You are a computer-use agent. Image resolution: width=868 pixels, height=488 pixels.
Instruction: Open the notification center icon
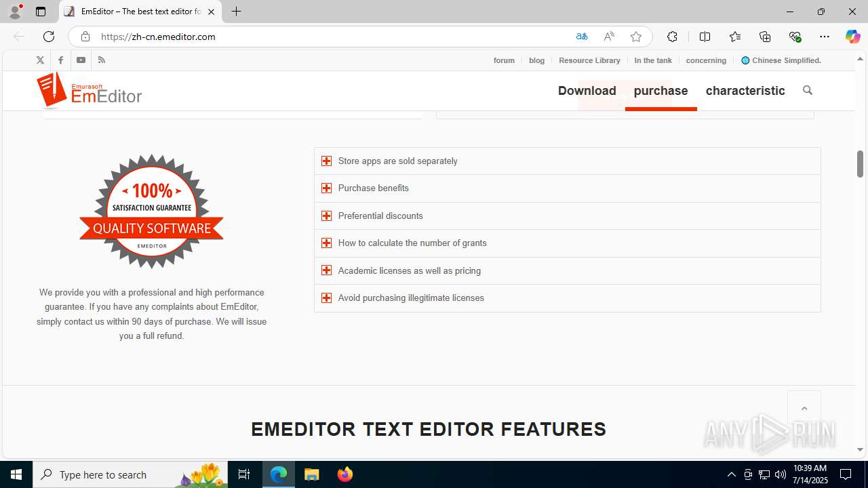[846, 474]
